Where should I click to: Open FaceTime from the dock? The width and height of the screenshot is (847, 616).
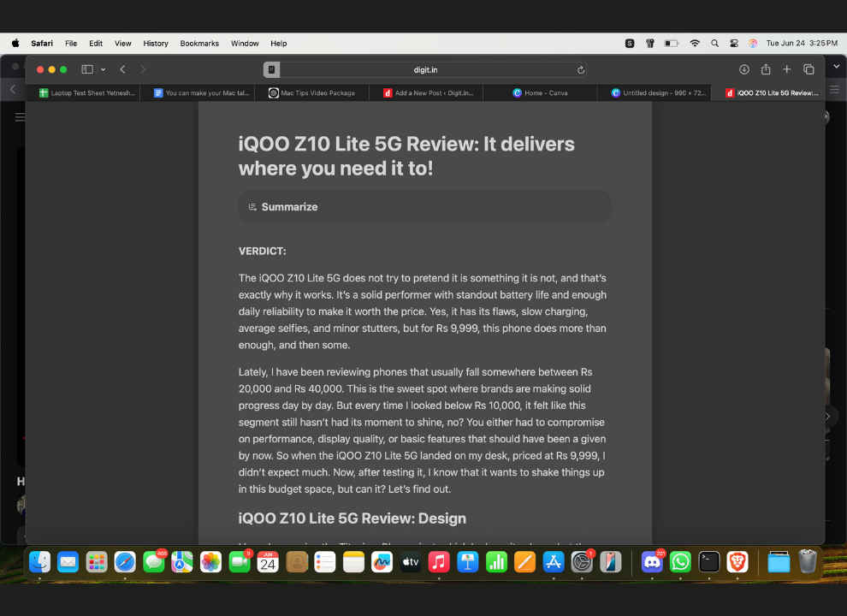pyautogui.click(x=240, y=562)
